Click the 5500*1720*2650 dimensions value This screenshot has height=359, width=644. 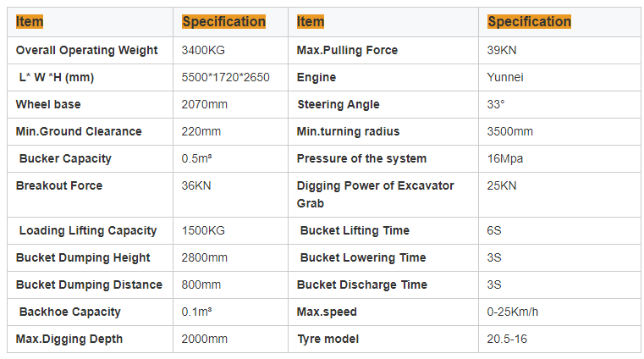tap(225, 77)
